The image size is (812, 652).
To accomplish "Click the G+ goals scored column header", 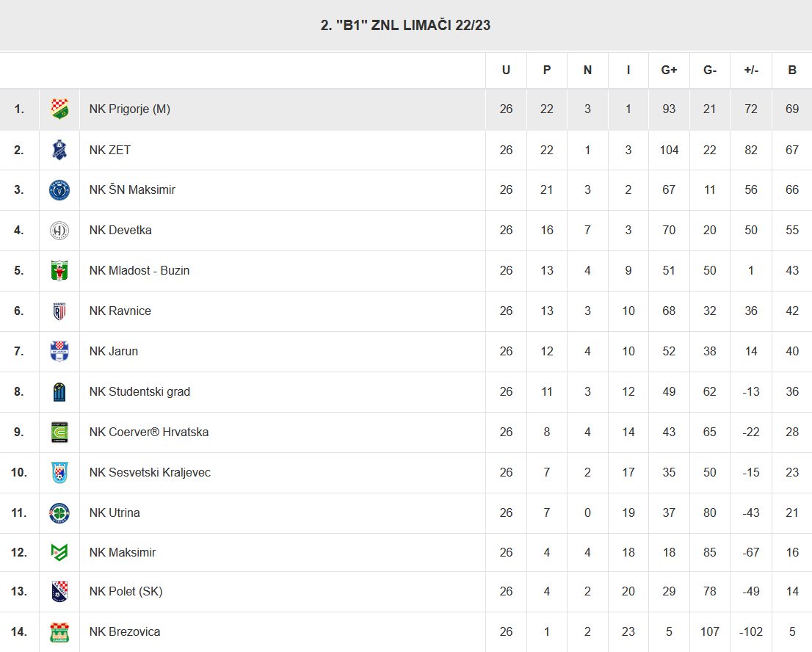I will tap(669, 70).
